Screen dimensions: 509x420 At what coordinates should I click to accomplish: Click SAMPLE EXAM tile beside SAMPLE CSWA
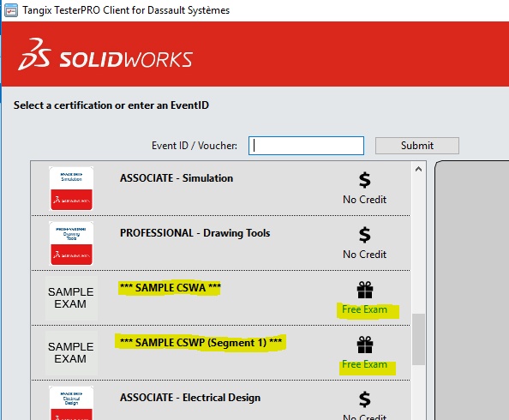[71, 298]
